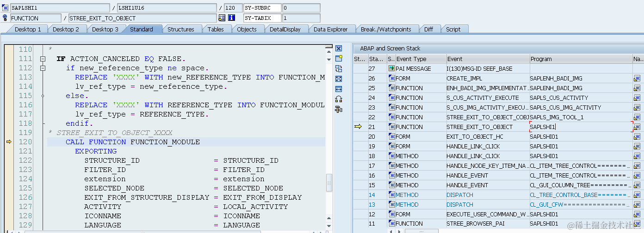
Task: Open the DetailDisplay tab
Action: point(285,29)
